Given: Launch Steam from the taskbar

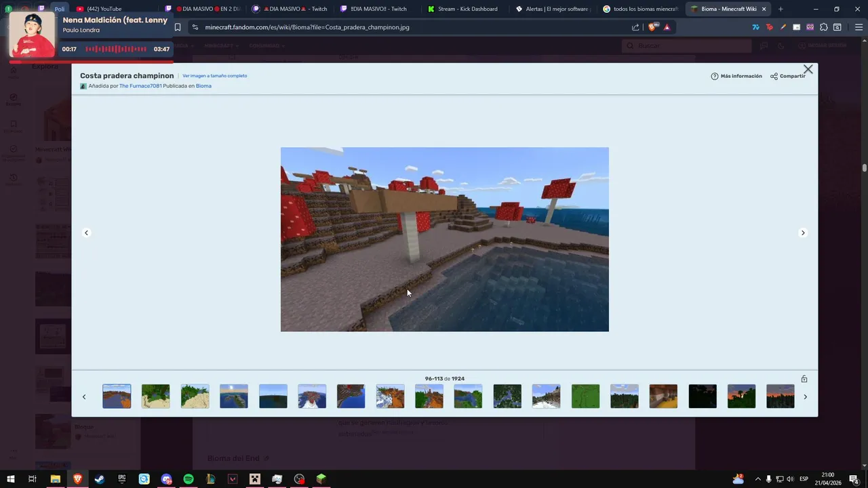Looking at the screenshot, I should pos(100,479).
